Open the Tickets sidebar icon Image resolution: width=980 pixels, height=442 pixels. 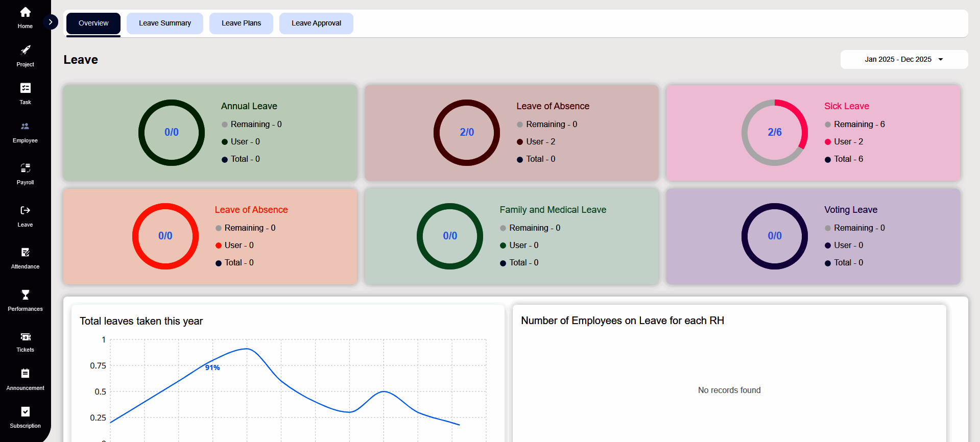(25, 337)
